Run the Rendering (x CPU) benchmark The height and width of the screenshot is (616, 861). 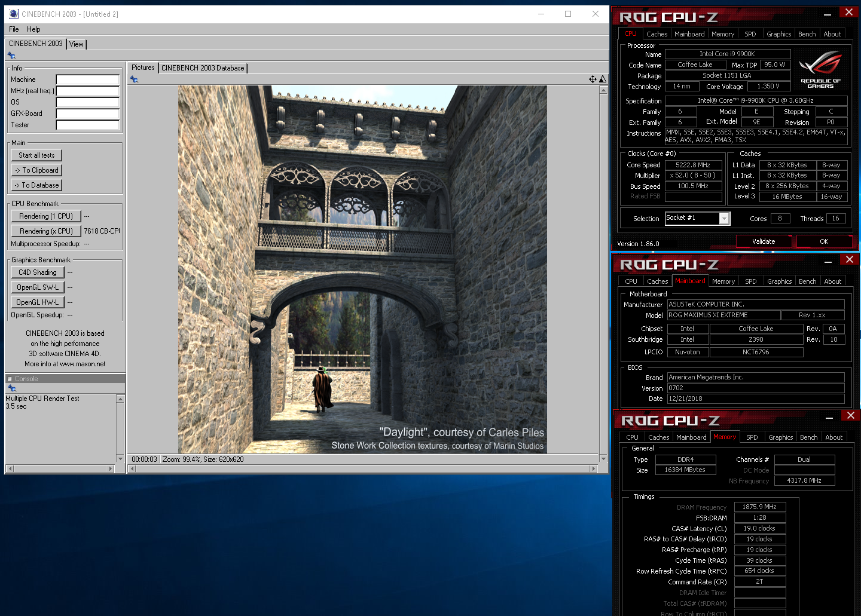click(46, 231)
